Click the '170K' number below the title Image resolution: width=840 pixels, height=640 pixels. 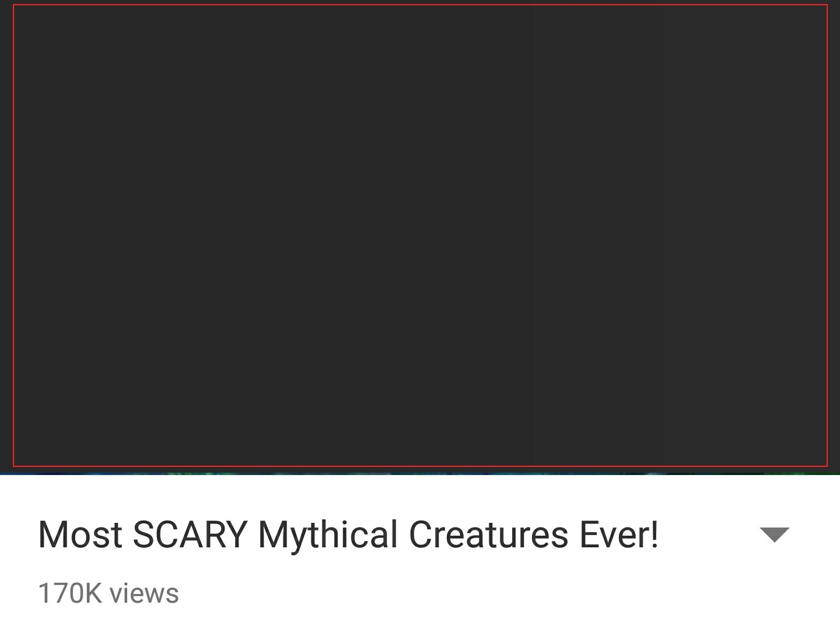point(70,593)
